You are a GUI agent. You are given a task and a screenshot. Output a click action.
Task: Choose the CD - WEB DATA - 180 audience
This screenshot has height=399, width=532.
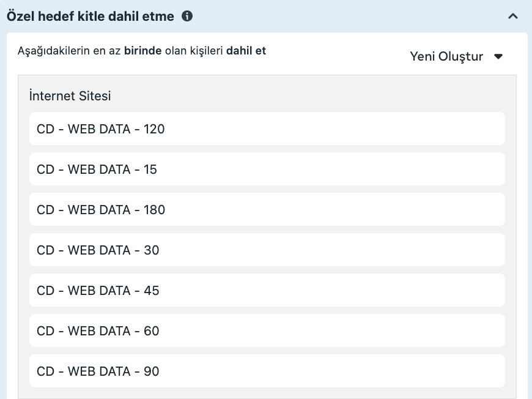pyautogui.click(x=267, y=210)
